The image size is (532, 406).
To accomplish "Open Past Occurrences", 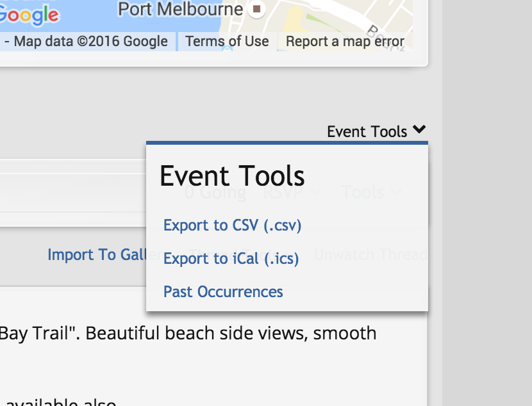I will pyautogui.click(x=223, y=292).
